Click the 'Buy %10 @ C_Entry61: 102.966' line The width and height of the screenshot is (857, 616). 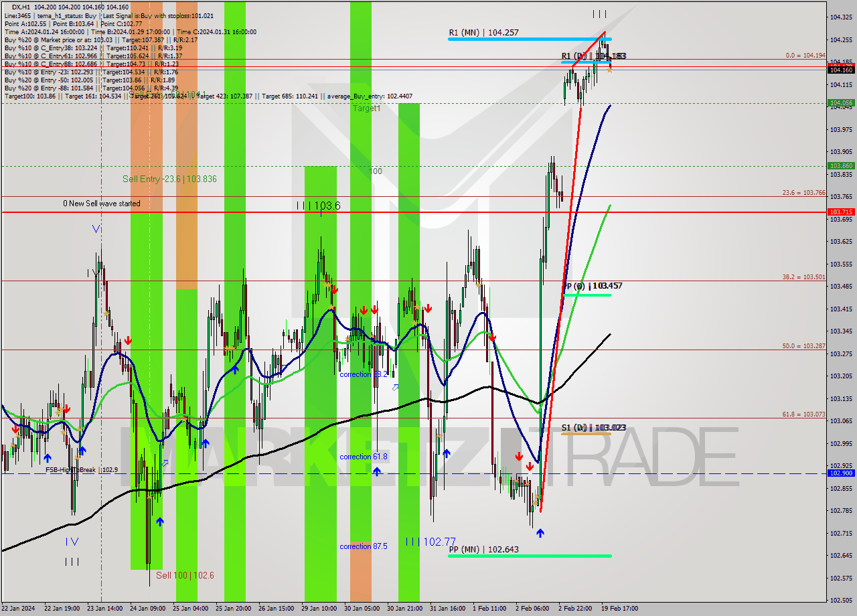click(x=93, y=56)
